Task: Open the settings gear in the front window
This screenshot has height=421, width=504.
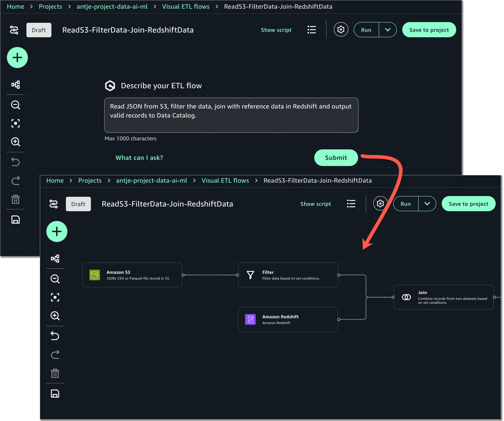Action: (380, 204)
